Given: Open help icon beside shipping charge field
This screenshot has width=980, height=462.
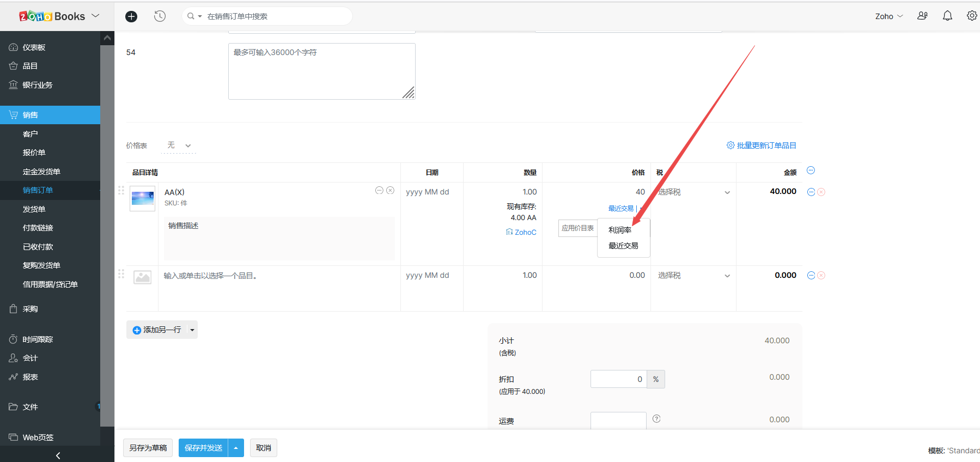Looking at the screenshot, I should 656,419.
